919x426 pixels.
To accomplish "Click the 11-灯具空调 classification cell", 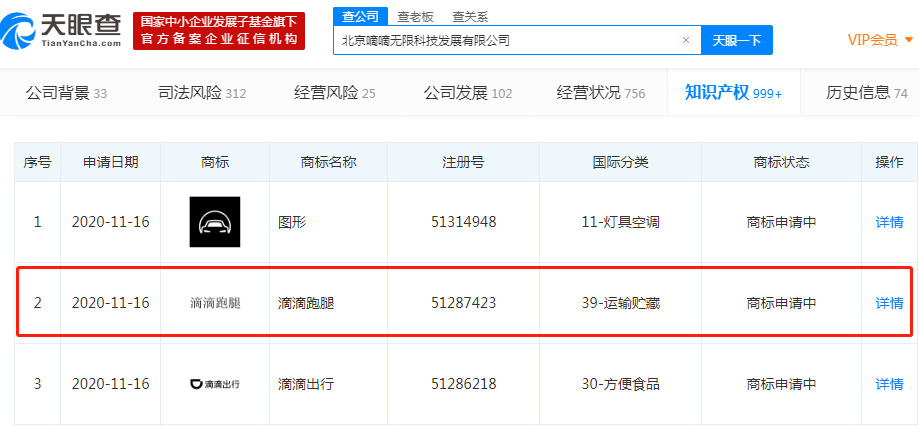I will click(621, 222).
